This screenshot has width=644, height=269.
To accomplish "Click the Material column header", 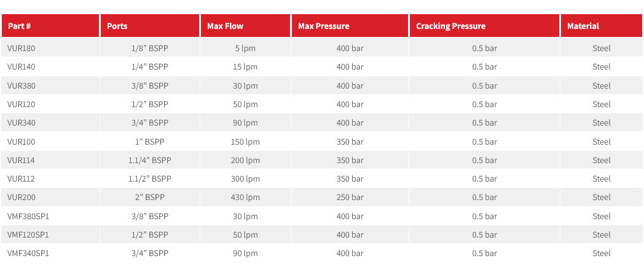I will coord(583,26).
